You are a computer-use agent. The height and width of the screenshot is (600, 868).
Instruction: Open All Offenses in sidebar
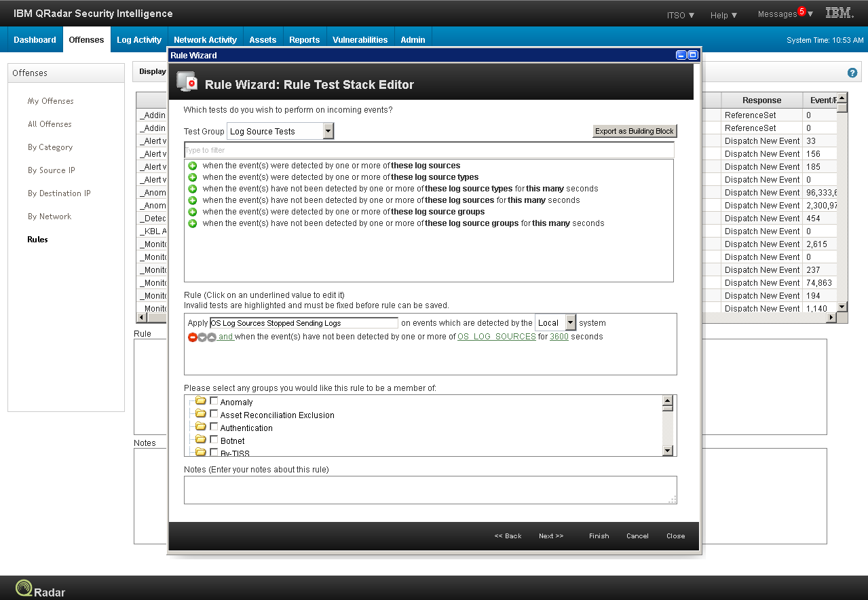click(50, 124)
